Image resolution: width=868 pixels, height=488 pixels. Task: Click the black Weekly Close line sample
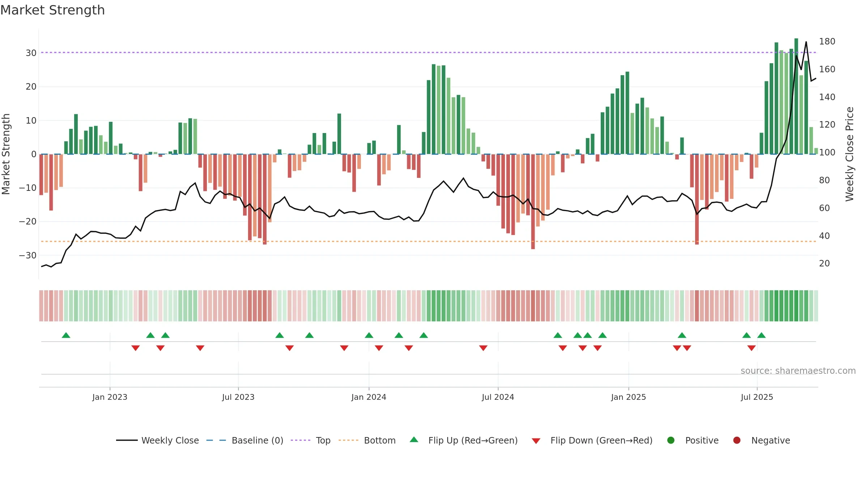(127, 440)
